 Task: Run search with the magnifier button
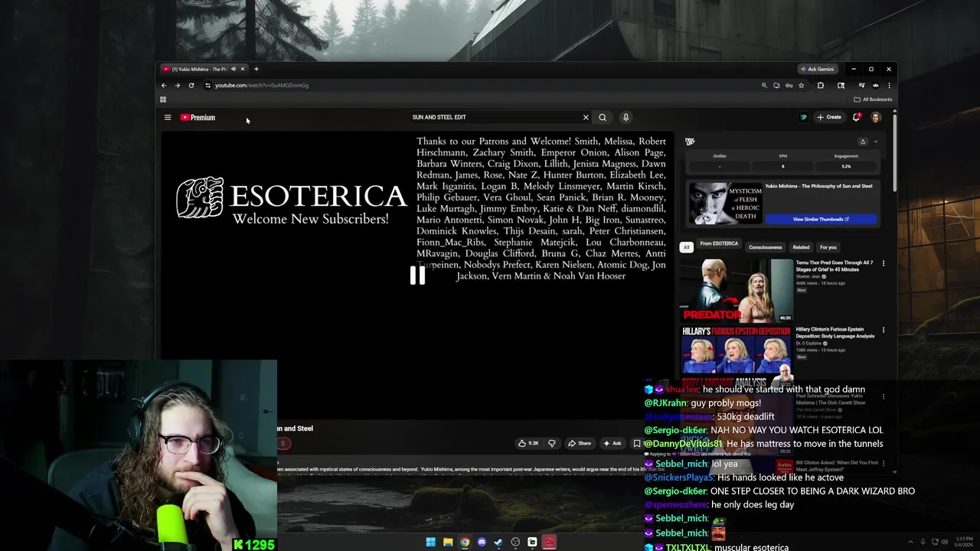[603, 117]
